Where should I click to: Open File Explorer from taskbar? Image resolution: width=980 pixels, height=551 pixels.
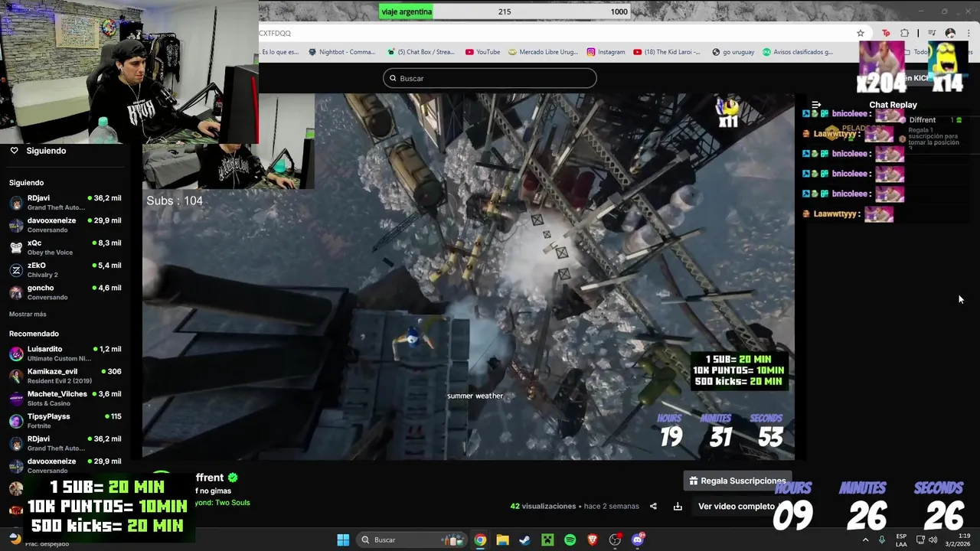coord(502,540)
